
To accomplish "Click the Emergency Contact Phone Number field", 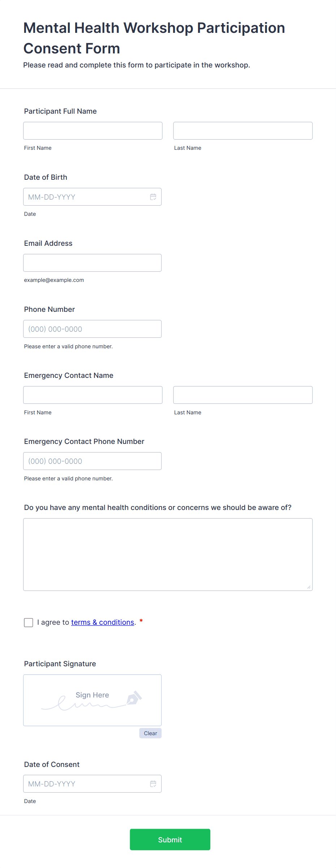I will click(x=92, y=461).
